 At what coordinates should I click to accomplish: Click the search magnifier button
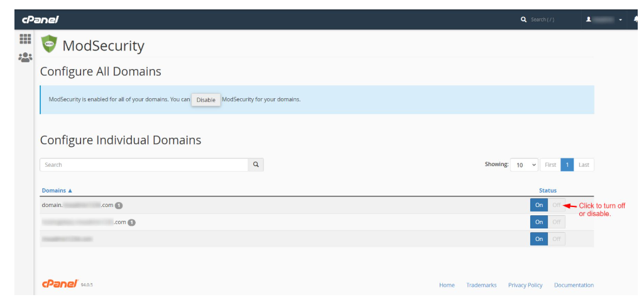[256, 165]
